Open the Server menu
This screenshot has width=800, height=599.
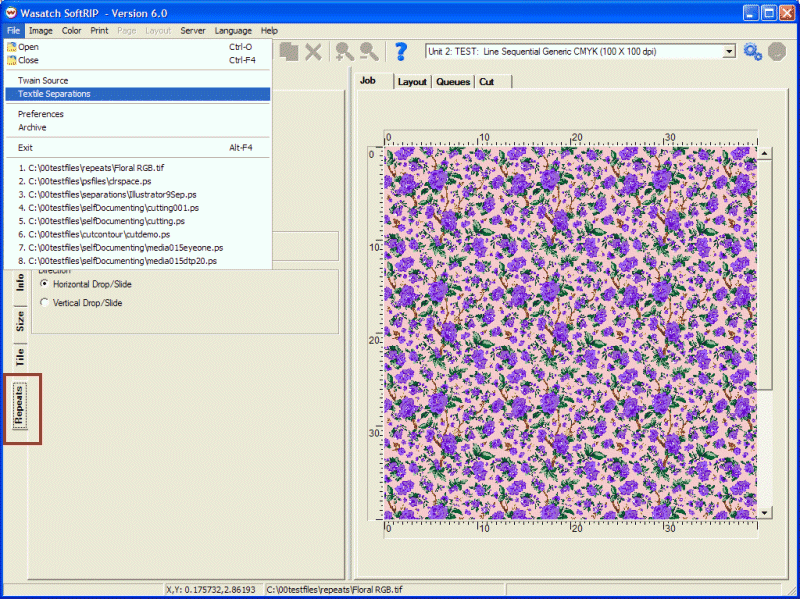(193, 31)
